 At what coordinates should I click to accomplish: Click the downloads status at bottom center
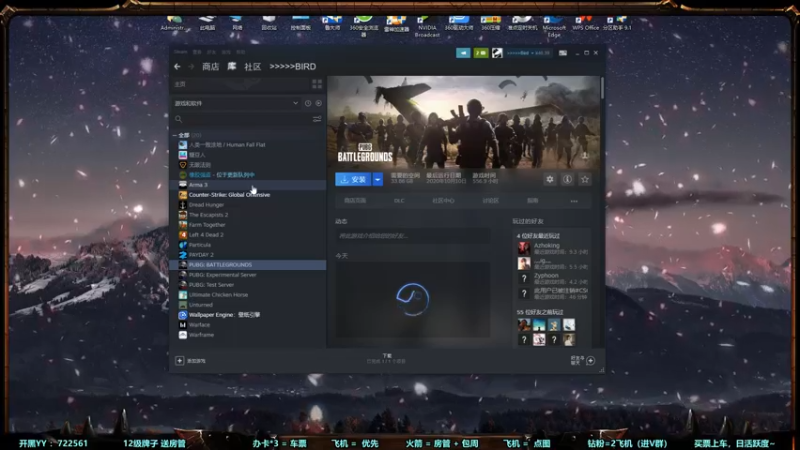click(x=387, y=359)
